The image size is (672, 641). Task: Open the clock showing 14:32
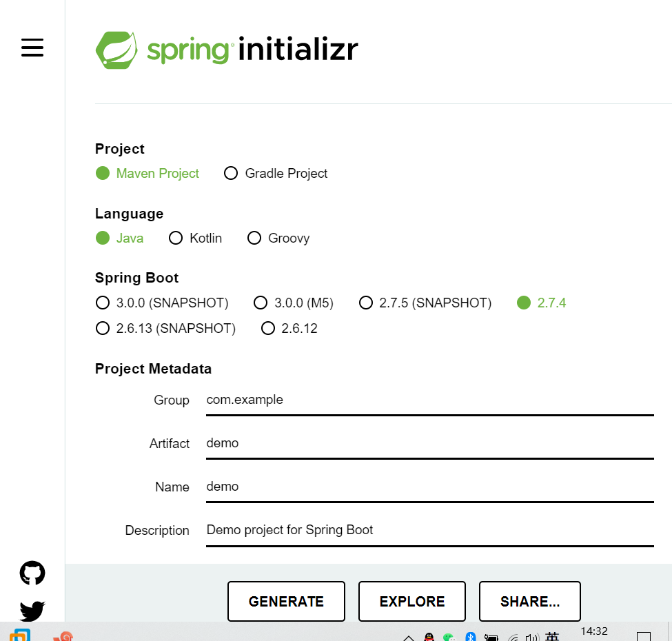(594, 631)
